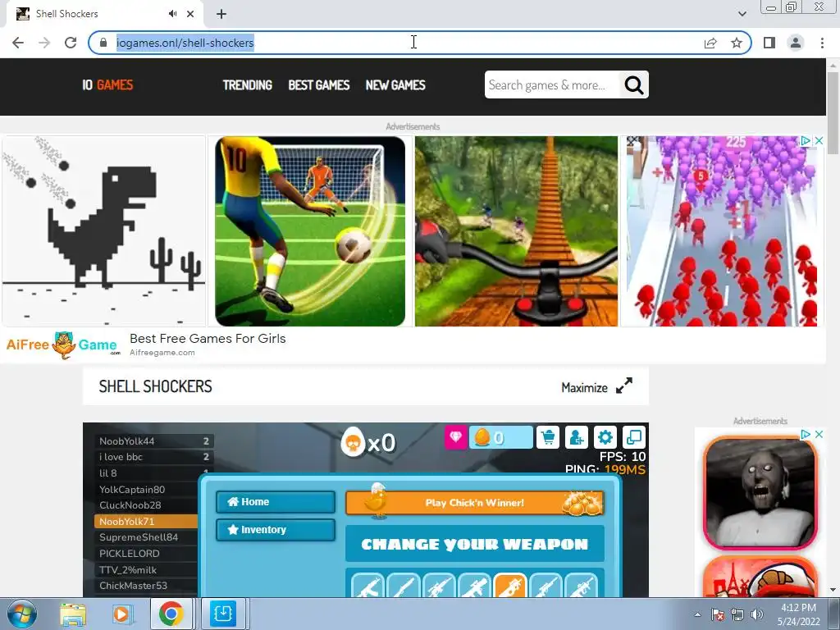
Task: Bookmark this page with star icon
Action: (x=737, y=43)
